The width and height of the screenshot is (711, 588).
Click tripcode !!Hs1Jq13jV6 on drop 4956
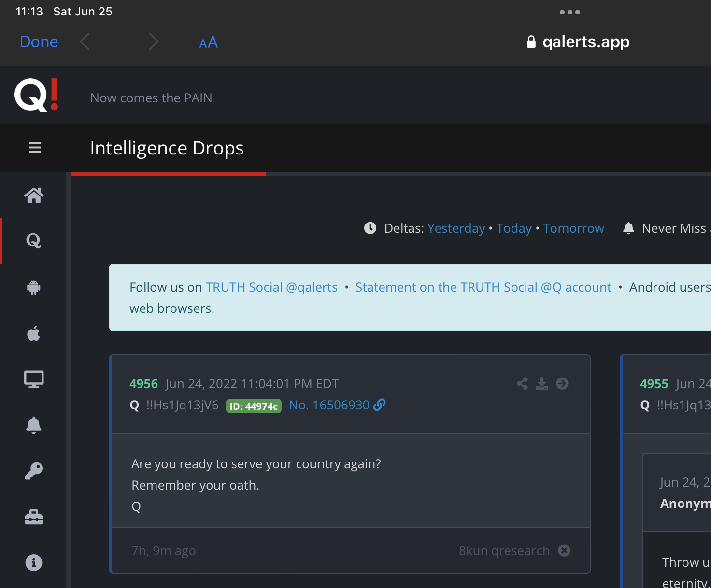click(183, 405)
